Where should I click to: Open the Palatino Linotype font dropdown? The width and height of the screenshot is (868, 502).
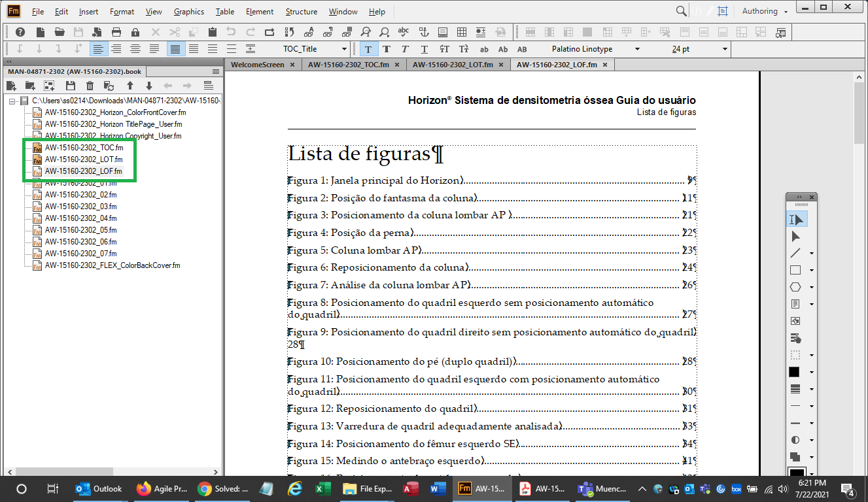637,48
